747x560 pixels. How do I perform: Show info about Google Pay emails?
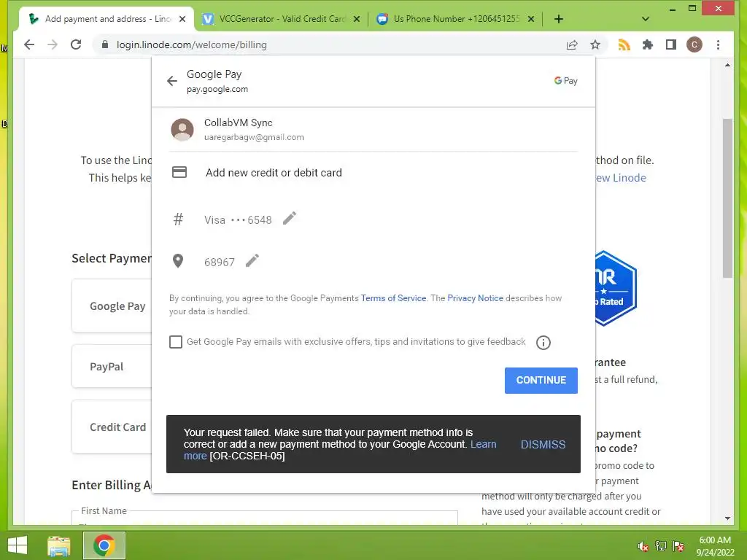click(x=543, y=343)
